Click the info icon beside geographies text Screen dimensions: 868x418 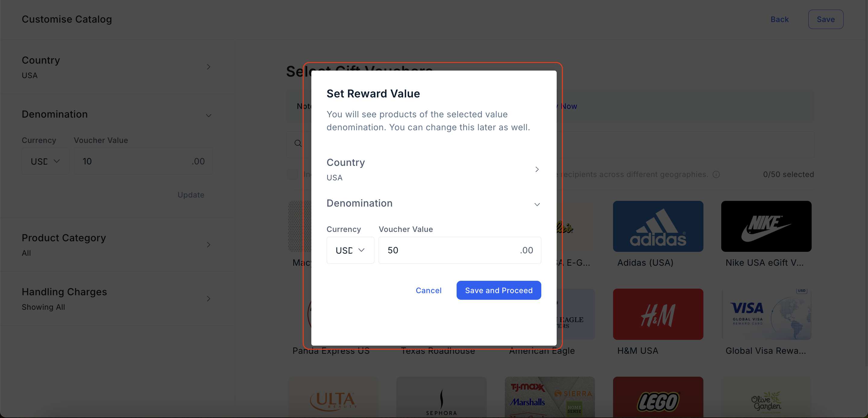[716, 174]
